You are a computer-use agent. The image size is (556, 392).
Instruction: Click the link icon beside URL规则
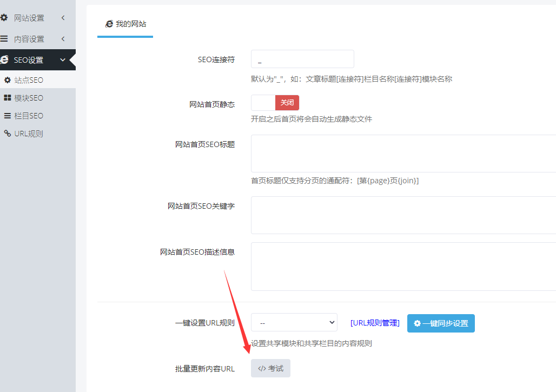pyautogui.click(x=8, y=133)
